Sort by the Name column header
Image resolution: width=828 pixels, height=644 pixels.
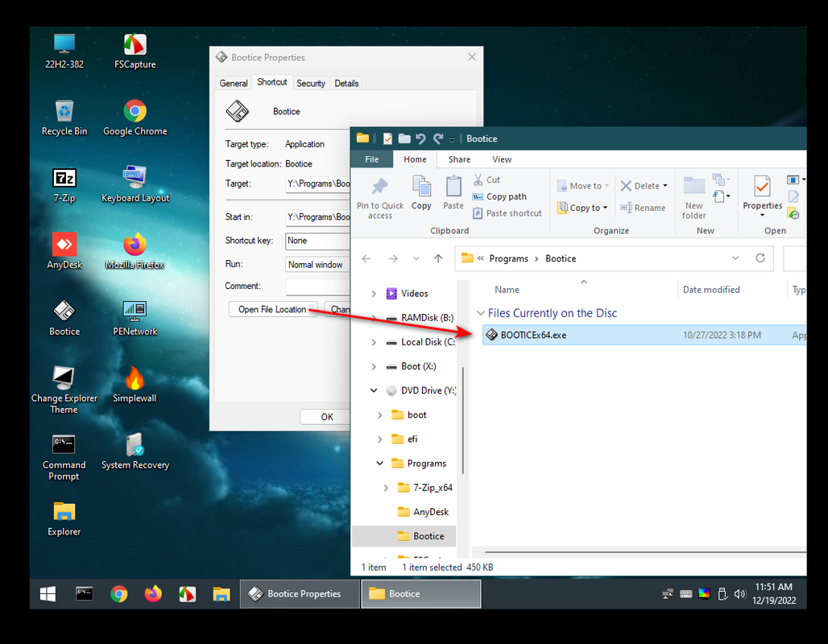click(x=507, y=290)
